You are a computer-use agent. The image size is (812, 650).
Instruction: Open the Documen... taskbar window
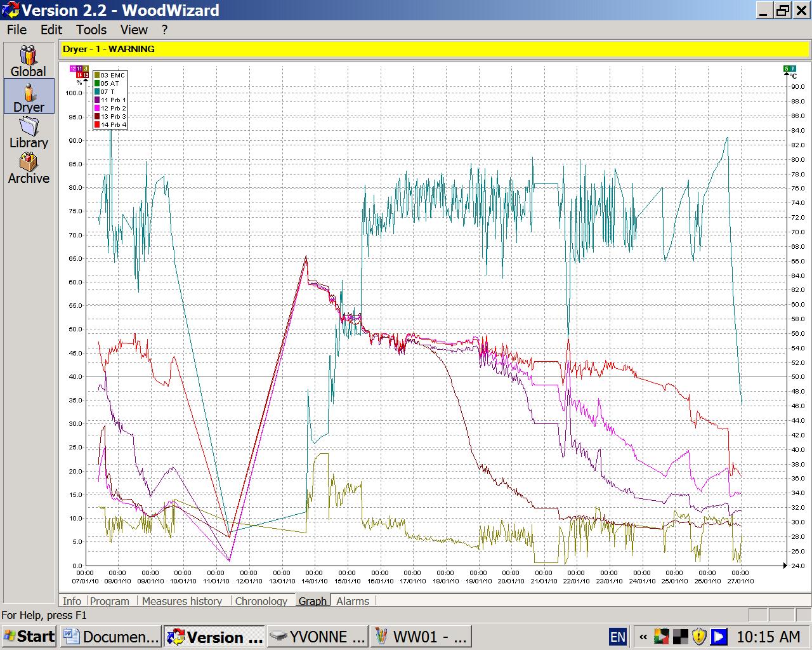click(112, 637)
